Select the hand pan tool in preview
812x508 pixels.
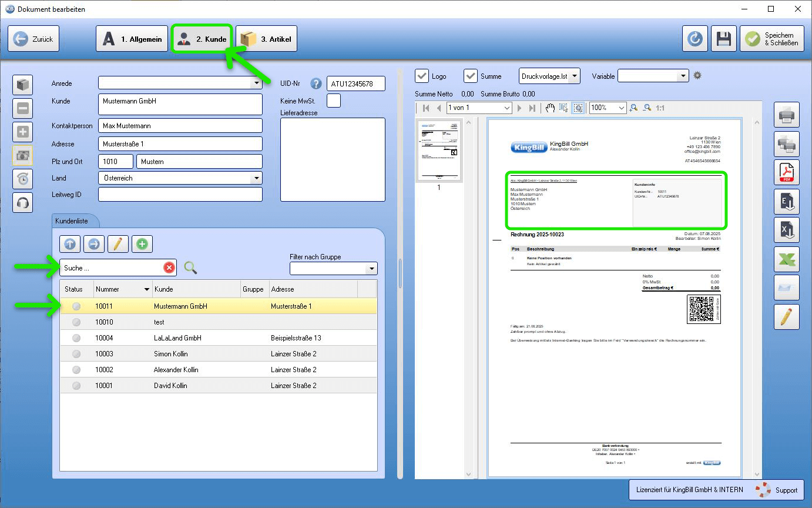pyautogui.click(x=550, y=108)
